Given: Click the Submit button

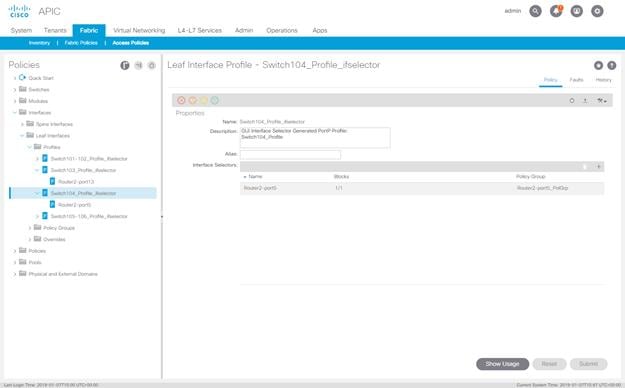Looking at the screenshot, I should click(x=588, y=364).
